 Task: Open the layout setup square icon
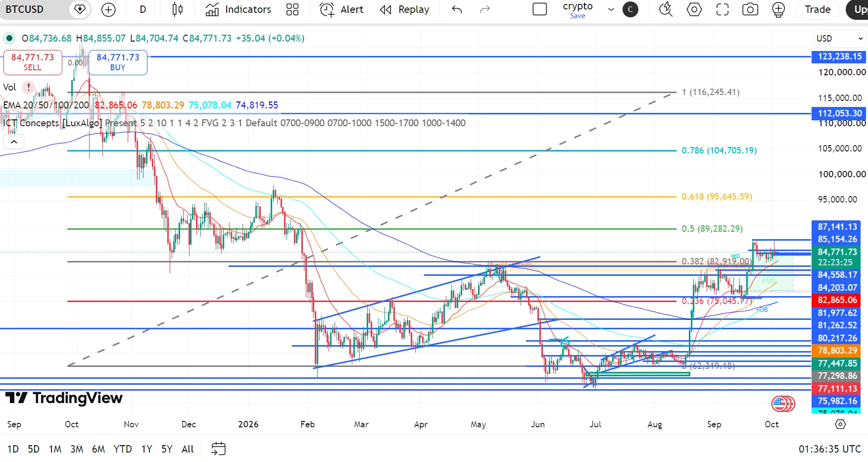click(539, 9)
